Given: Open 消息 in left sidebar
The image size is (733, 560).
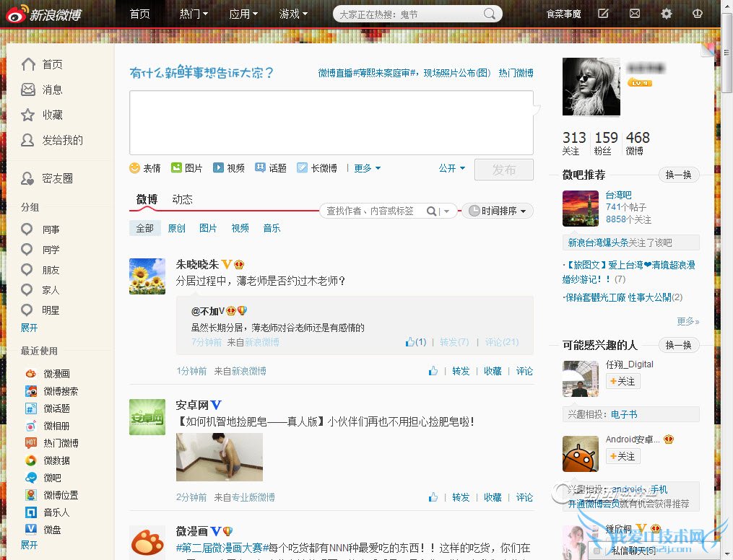Looking at the screenshot, I should point(42,89).
